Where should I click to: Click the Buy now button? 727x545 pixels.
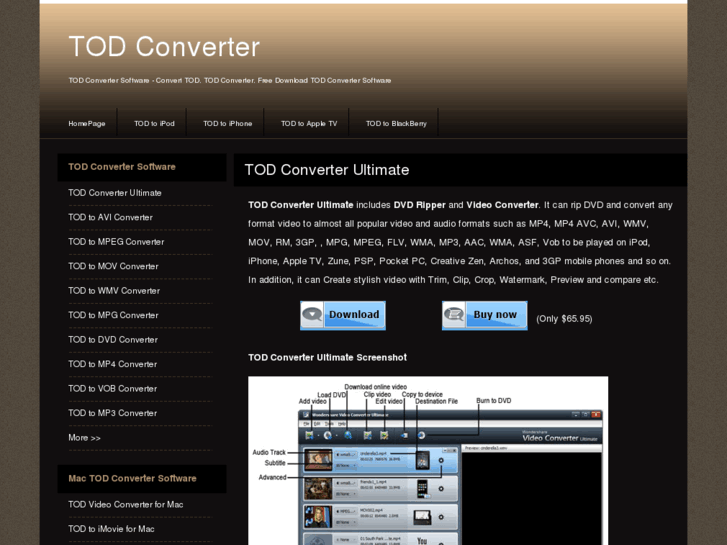tap(485, 315)
